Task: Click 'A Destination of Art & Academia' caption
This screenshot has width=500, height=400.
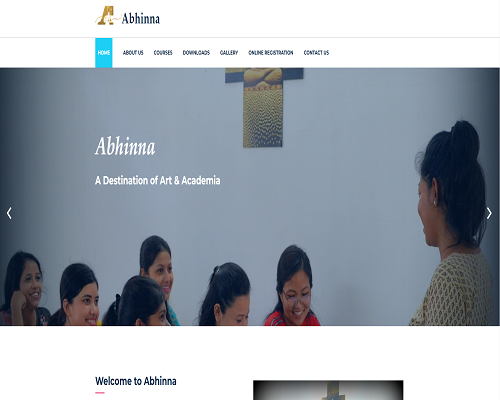Action: [x=157, y=181]
